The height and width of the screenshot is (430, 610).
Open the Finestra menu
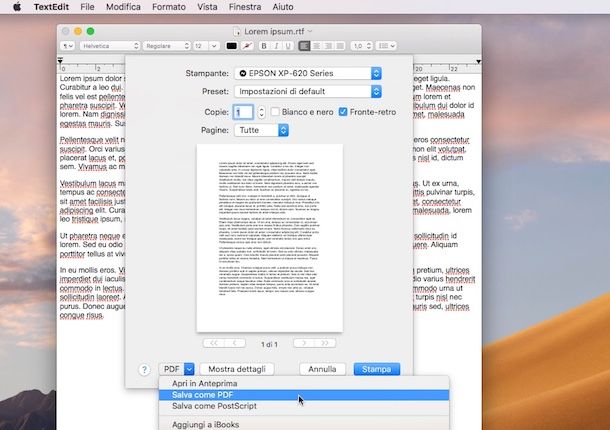245,7
